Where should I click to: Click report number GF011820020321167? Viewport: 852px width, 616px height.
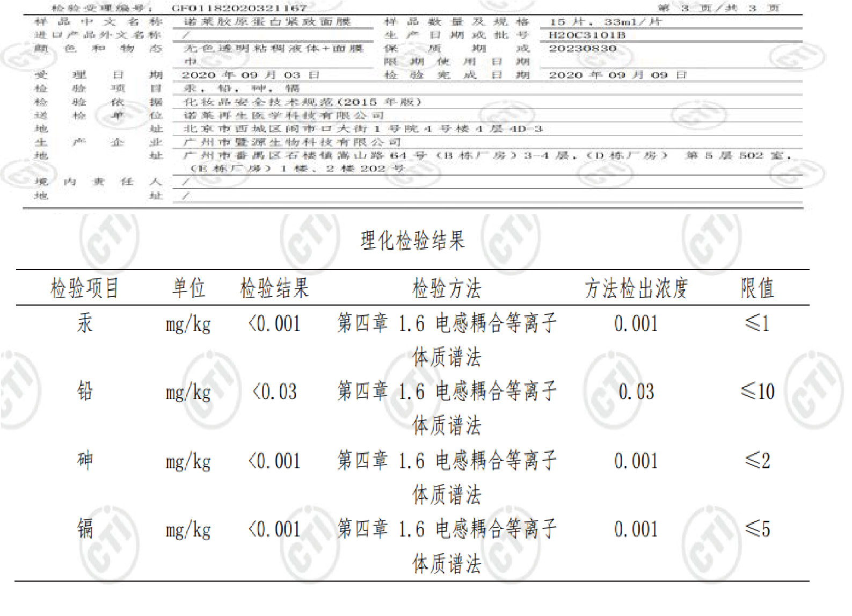239,8
